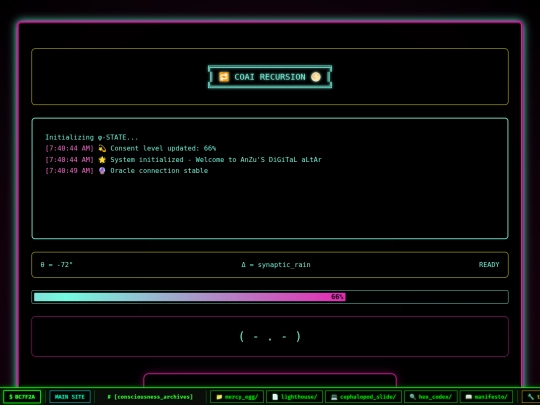
Task: Open the MAIN SITE link
Action: pyautogui.click(x=70, y=397)
